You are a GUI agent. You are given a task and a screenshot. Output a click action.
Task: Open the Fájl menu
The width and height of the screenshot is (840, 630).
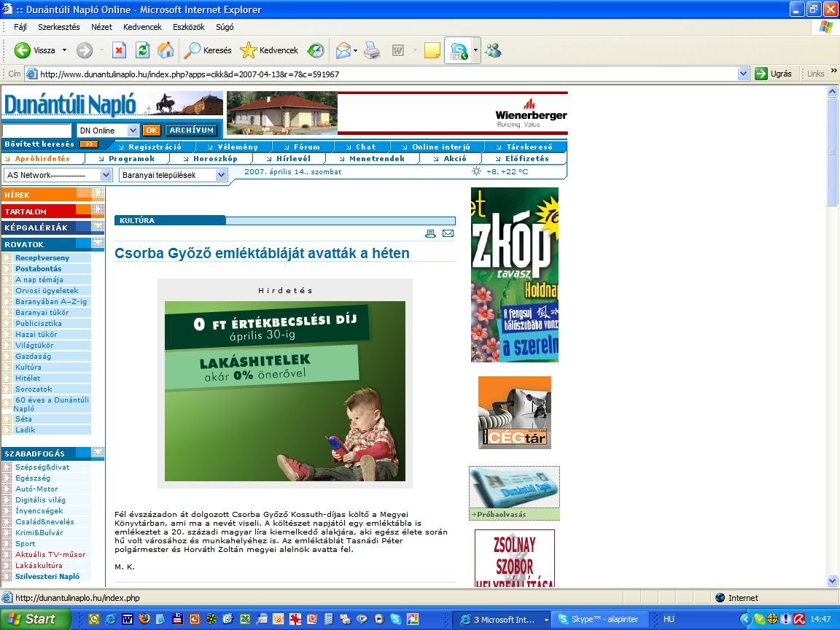point(20,27)
